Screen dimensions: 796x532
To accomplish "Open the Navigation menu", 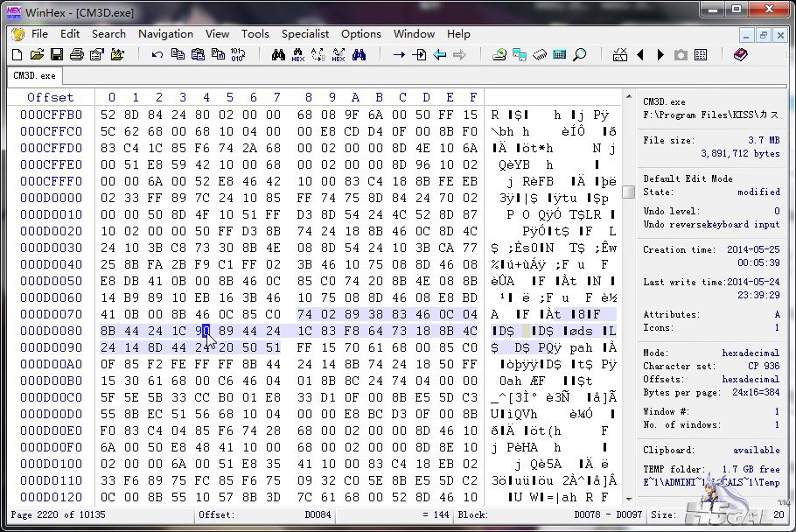I will pyautogui.click(x=165, y=34).
